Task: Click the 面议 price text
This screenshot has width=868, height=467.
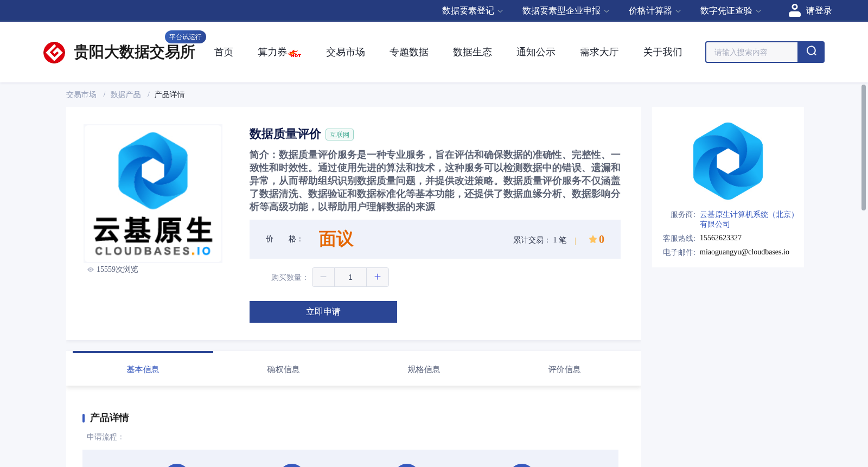Action: (336, 239)
